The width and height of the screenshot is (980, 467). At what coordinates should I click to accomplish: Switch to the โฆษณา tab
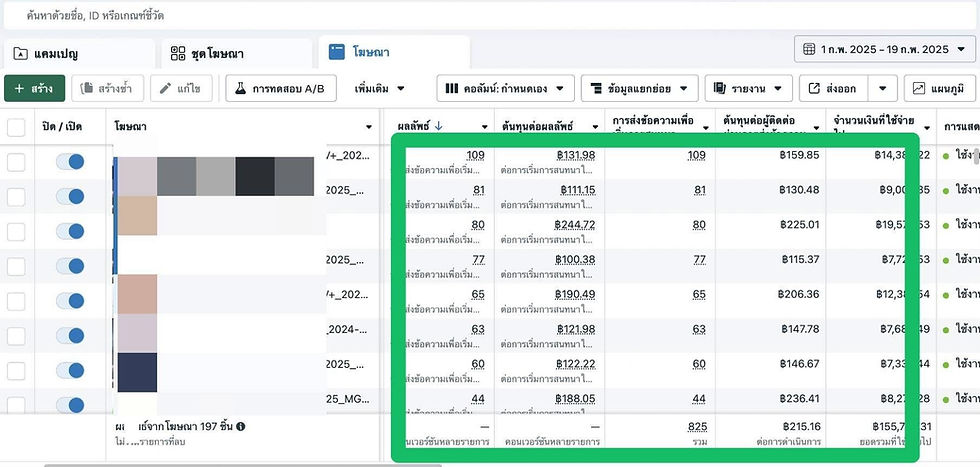(x=394, y=53)
